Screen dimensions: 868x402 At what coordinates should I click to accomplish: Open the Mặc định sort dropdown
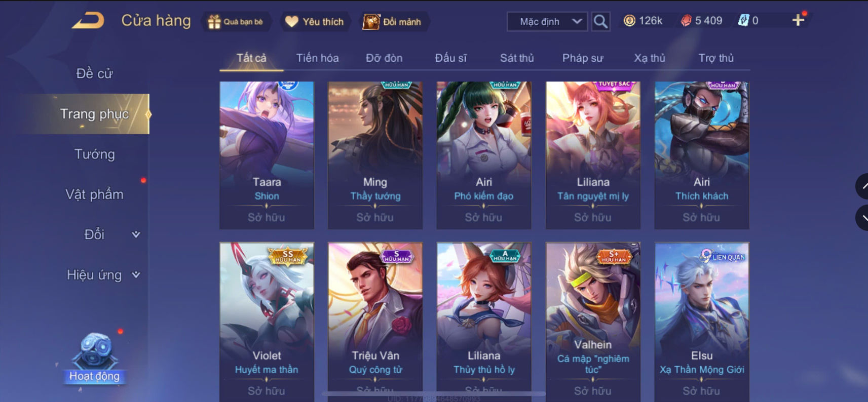[x=547, y=22]
